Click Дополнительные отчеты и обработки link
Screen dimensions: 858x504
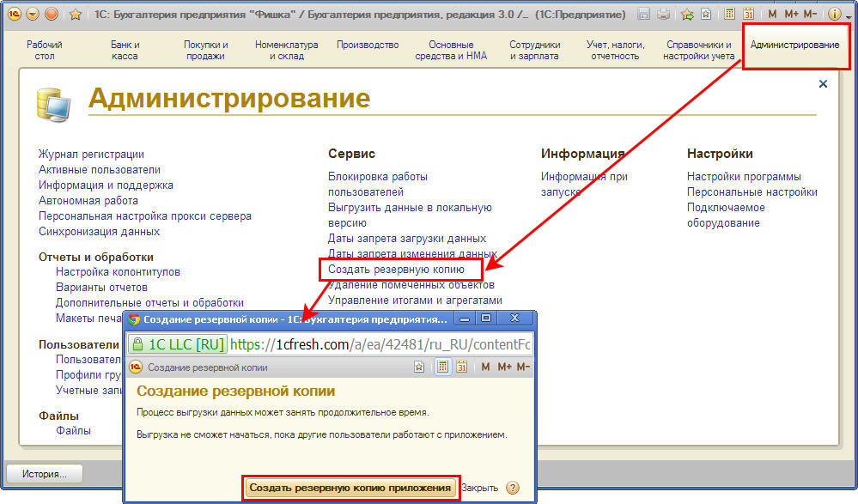coord(149,302)
